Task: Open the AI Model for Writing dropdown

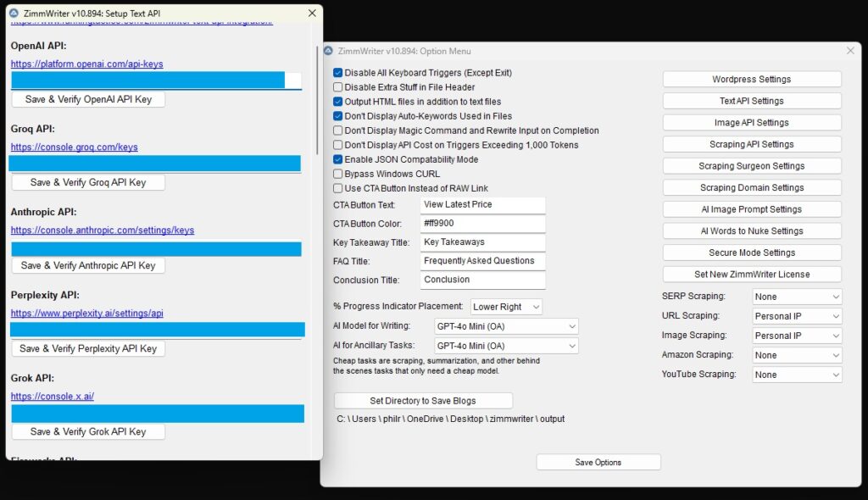Action: pyautogui.click(x=506, y=326)
